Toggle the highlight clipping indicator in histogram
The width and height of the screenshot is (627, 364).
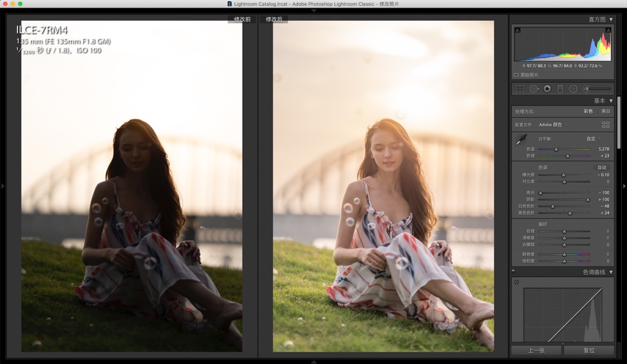pyautogui.click(x=608, y=30)
